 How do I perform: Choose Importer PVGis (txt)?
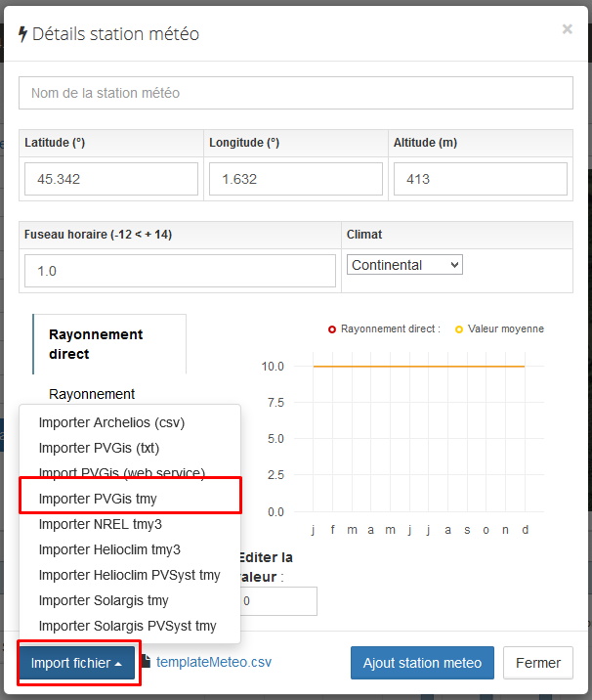point(130,448)
